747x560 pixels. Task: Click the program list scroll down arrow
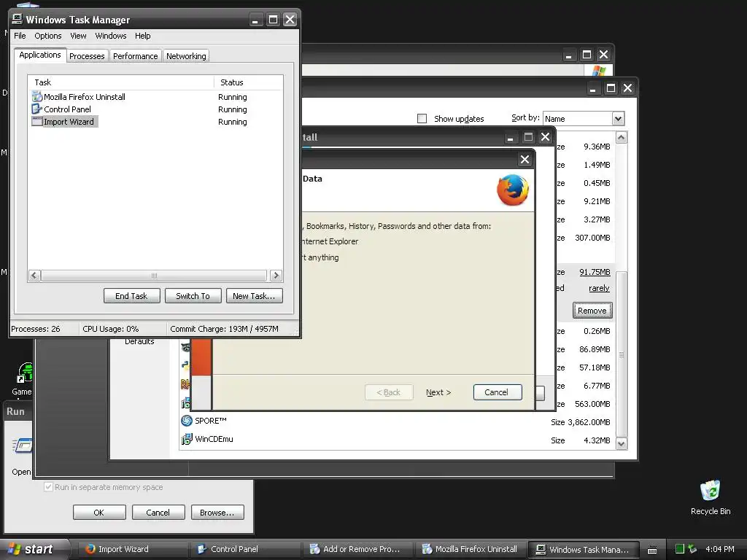[622, 444]
